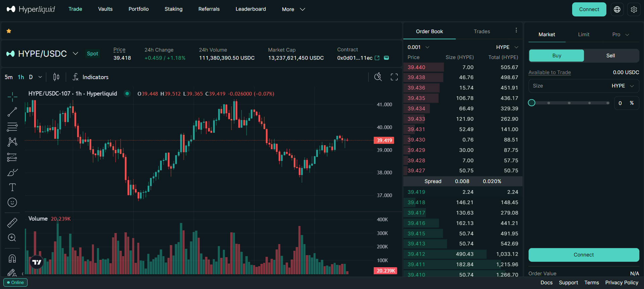The height and width of the screenshot is (289, 644).
Task: Enter fullscreen chart mode
Action: (394, 77)
